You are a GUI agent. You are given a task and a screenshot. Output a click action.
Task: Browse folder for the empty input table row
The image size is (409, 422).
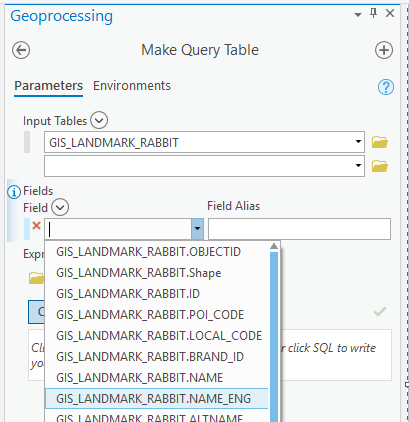[380, 166]
